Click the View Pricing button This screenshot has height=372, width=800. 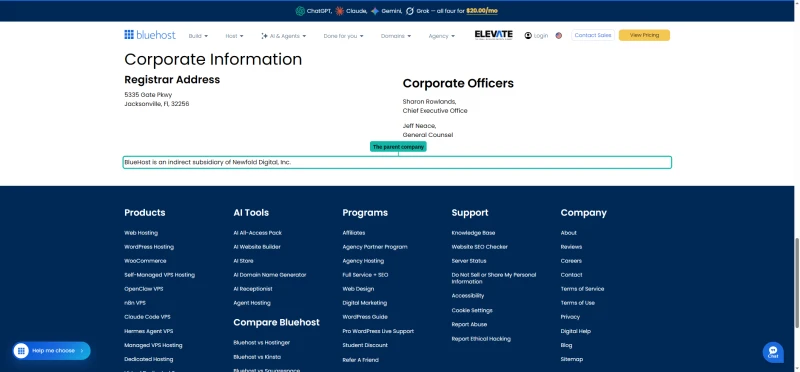tap(644, 35)
